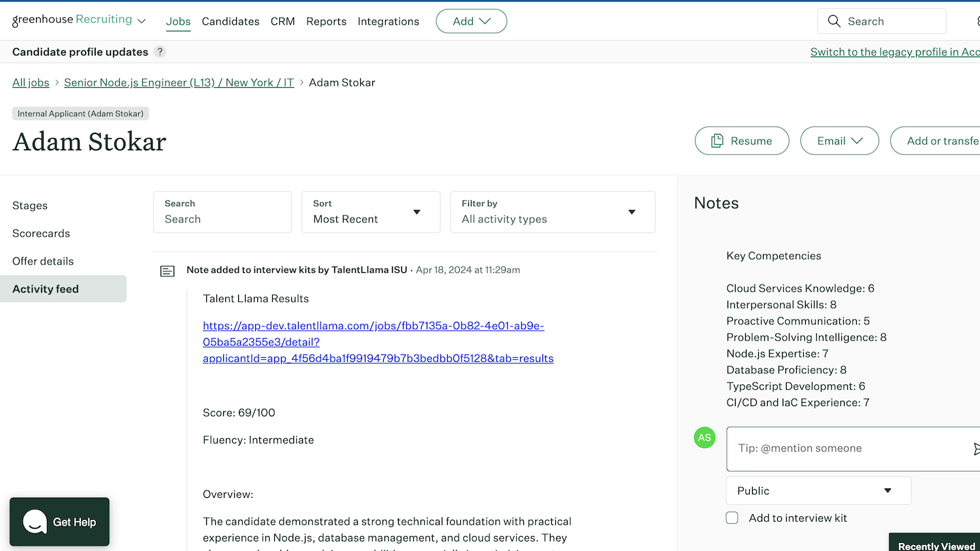Image resolution: width=980 pixels, height=551 pixels.
Task: Click the Greenhouse Recruiting logo
Action: click(x=72, y=20)
